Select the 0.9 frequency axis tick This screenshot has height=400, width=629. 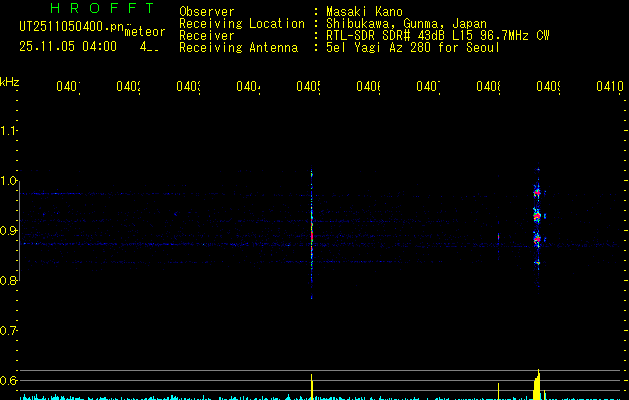pos(10,231)
